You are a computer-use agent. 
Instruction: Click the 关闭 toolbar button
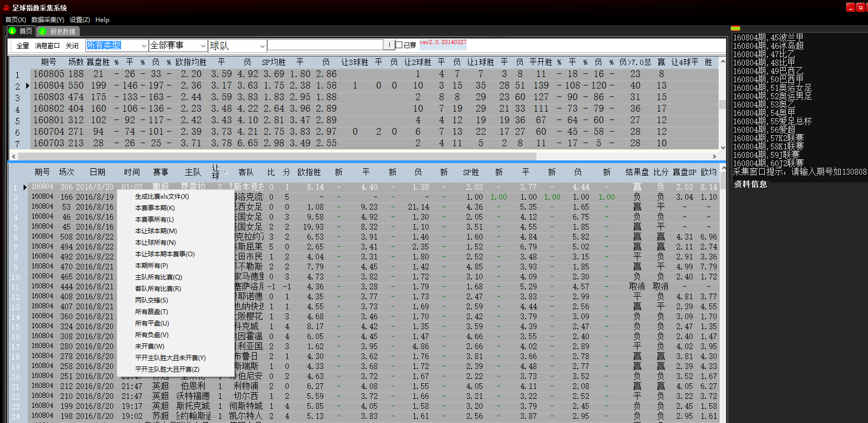(x=72, y=46)
